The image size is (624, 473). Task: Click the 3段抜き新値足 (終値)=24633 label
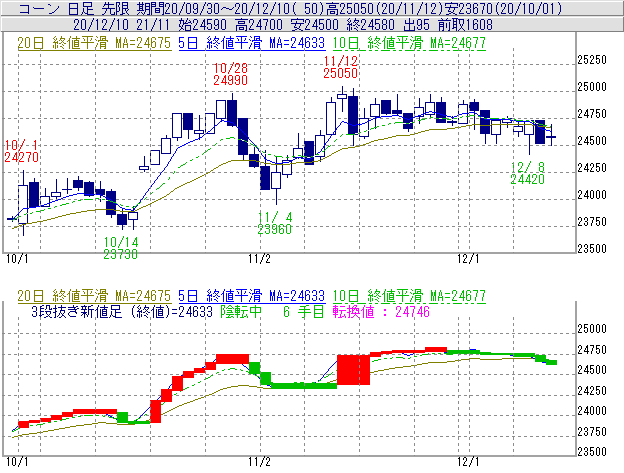tap(122, 311)
